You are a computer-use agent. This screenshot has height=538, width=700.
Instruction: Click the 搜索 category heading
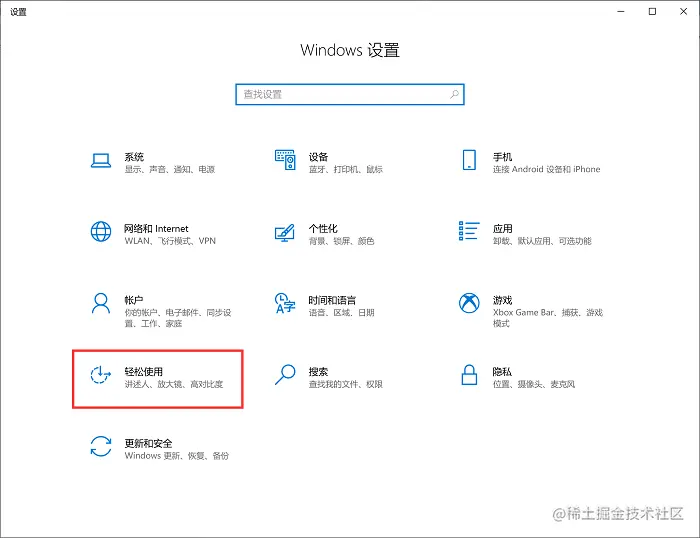pos(318,371)
